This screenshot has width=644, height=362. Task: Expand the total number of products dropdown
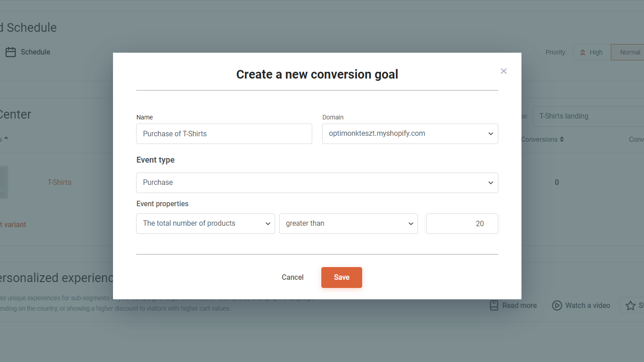tap(206, 223)
